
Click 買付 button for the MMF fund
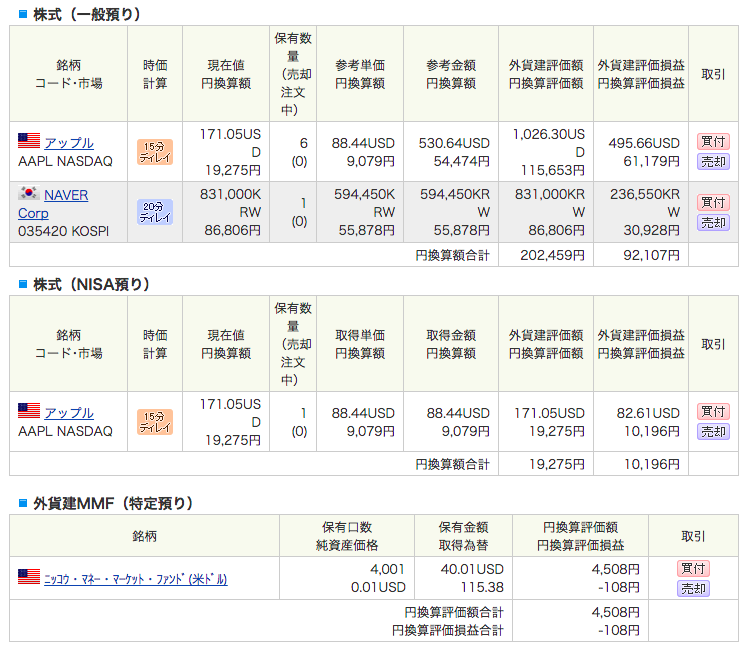pos(693,568)
